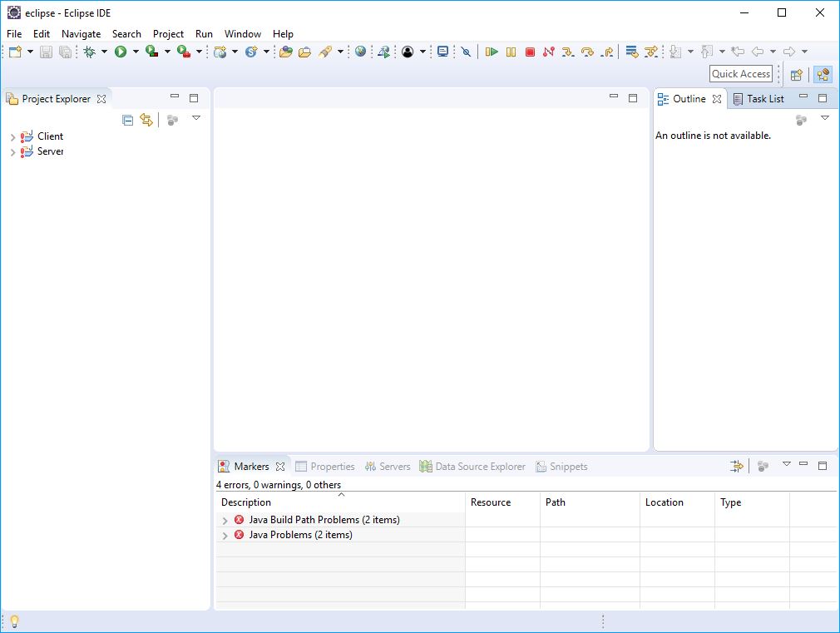This screenshot has height=633, width=840.
Task: Open the Navigate menu
Action: [x=81, y=34]
